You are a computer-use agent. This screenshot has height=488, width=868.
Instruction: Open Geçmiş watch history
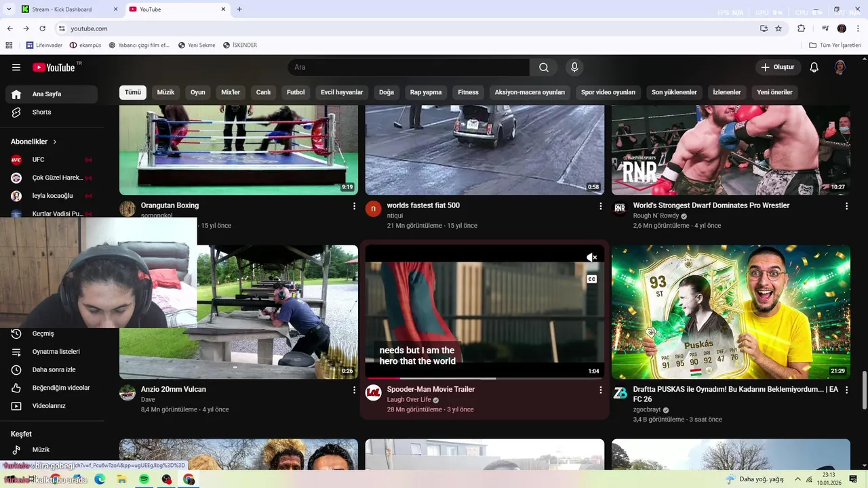pyautogui.click(x=52, y=333)
